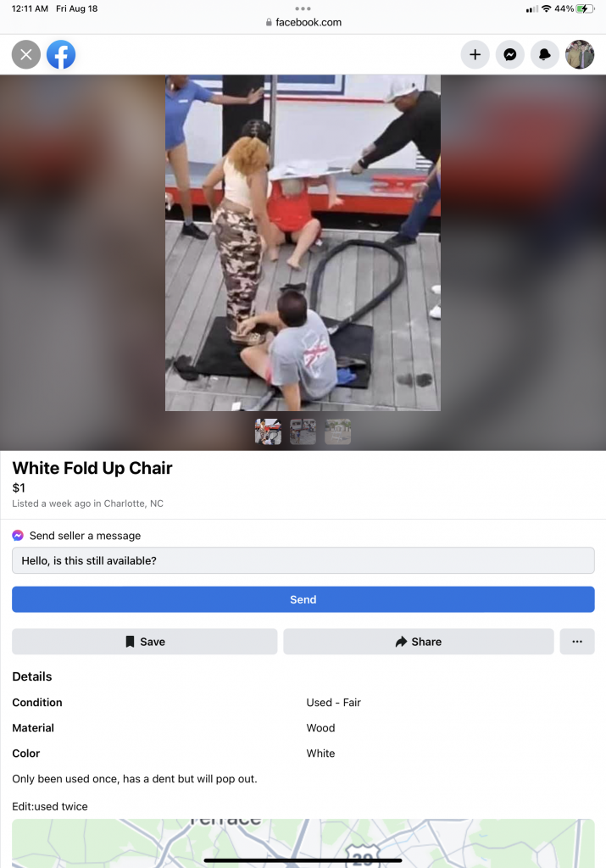Open the account profile picture menu

pyautogui.click(x=580, y=55)
